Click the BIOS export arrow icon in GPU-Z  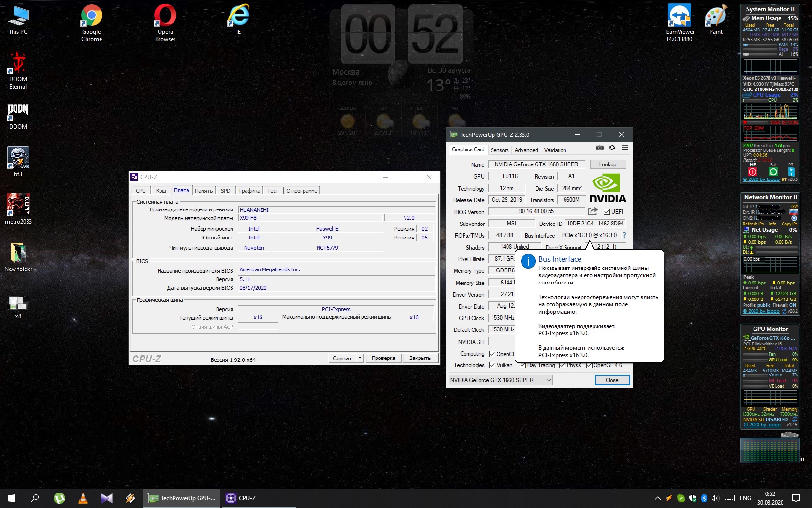tap(593, 211)
